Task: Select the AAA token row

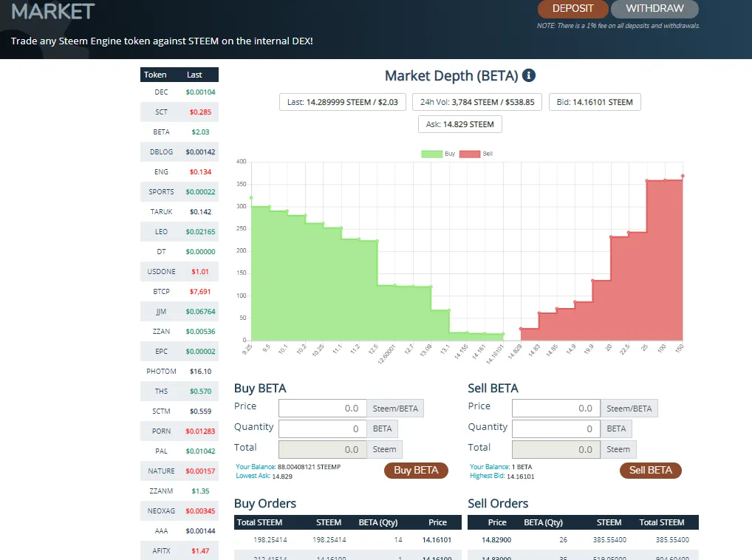Action: tap(180, 530)
